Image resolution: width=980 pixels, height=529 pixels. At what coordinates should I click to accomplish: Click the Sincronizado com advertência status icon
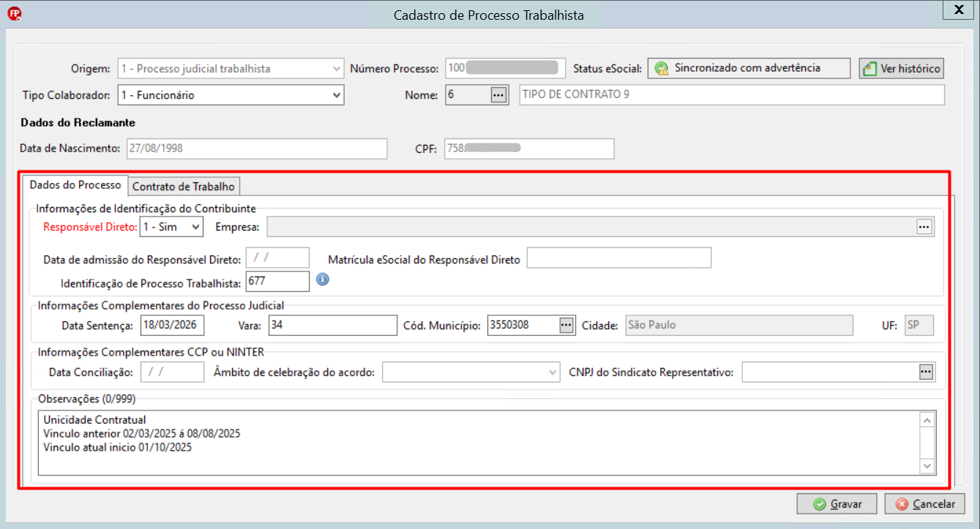click(x=662, y=69)
